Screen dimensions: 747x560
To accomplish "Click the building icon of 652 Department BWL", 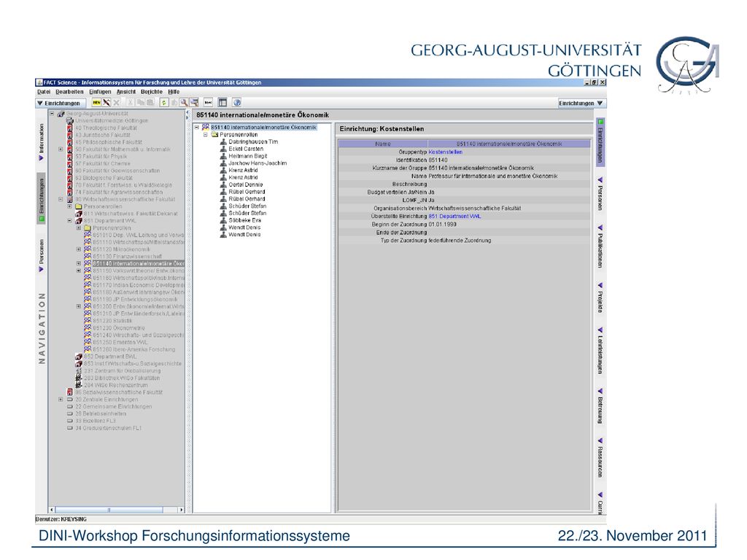I will (x=79, y=357).
